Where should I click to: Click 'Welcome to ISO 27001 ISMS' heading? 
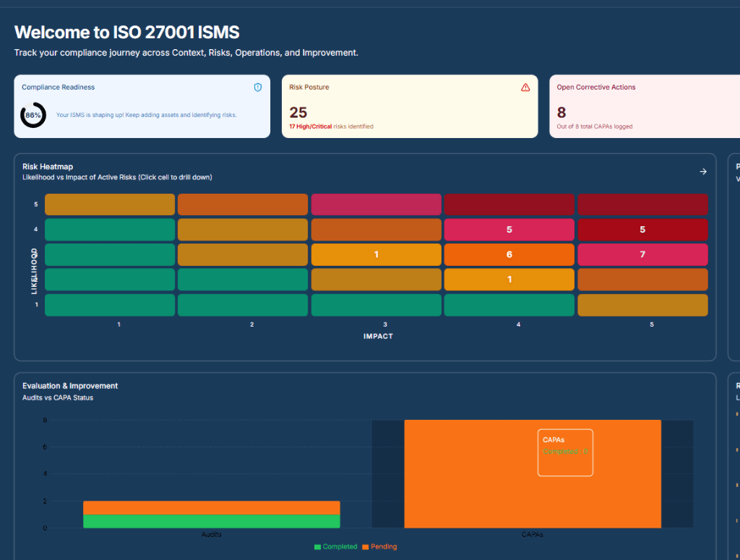point(126,32)
